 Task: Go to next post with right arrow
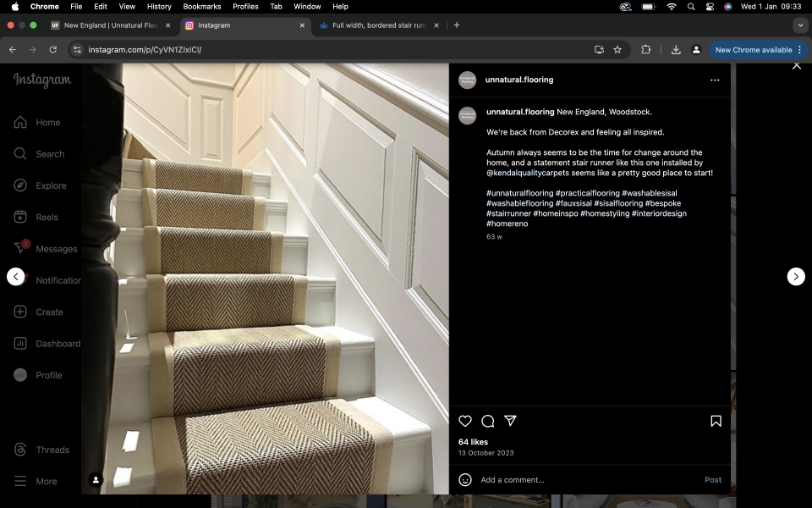click(x=795, y=276)
